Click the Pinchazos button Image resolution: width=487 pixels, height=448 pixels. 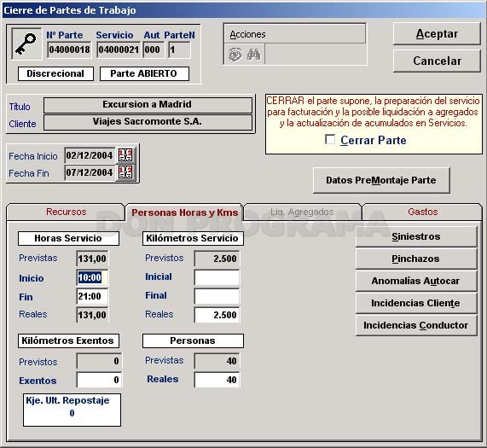point(416,259)
